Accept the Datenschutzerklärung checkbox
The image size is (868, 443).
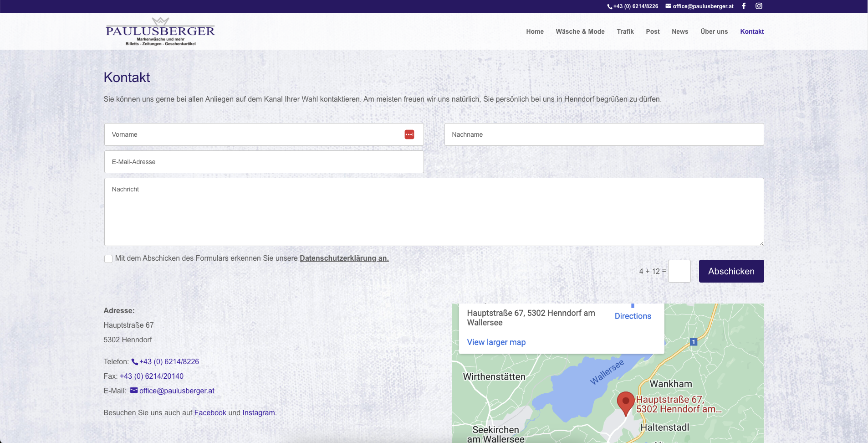[108, 259]
